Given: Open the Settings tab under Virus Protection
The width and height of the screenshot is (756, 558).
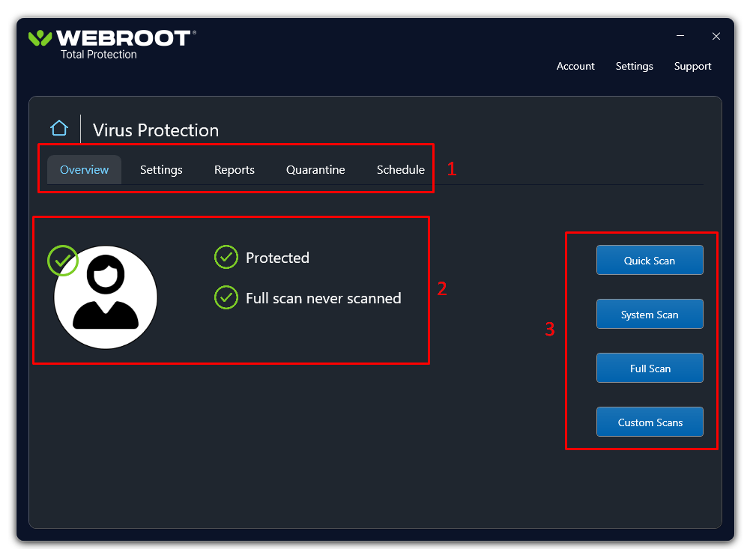Looking at the screenshot, I should pos(161,170).
